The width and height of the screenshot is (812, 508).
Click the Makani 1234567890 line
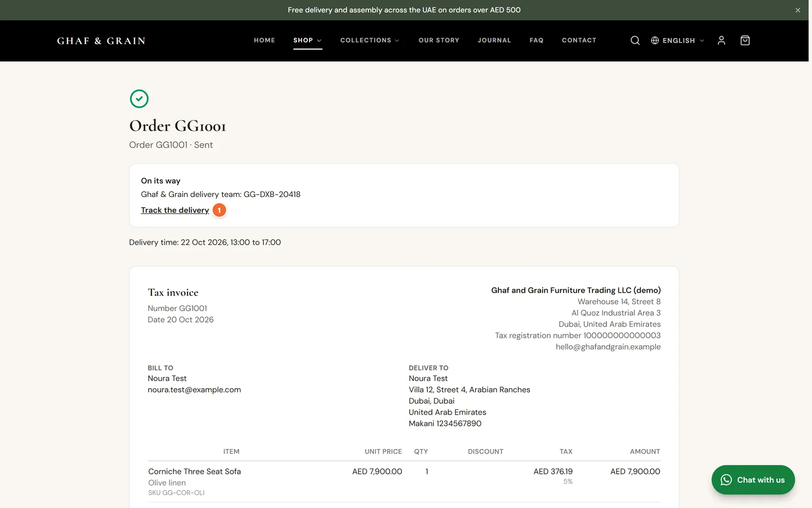[445, 424]
